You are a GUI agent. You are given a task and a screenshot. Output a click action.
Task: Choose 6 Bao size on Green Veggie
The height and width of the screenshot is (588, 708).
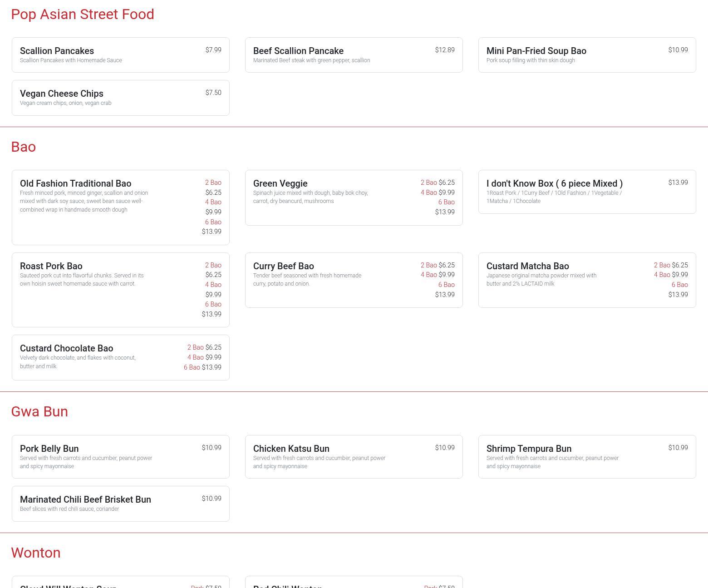pyautogui.click(x=447, y=202)
